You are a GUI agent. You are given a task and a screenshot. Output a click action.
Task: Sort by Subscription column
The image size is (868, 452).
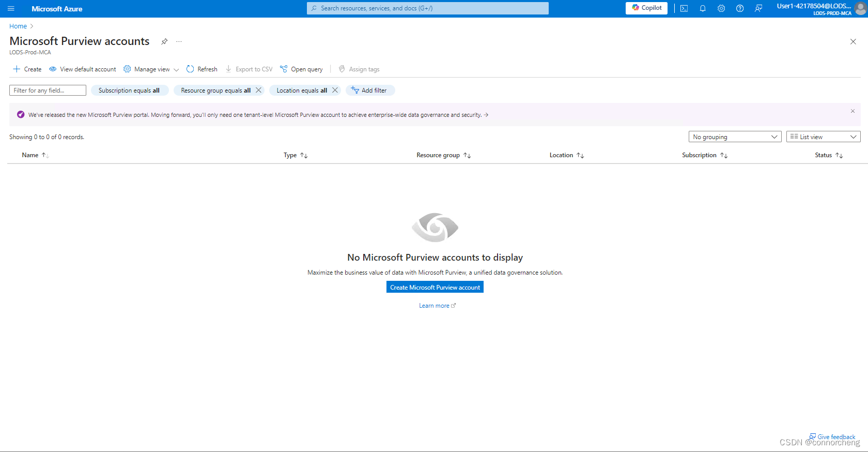pyautogui.click(x=705, y=155)
